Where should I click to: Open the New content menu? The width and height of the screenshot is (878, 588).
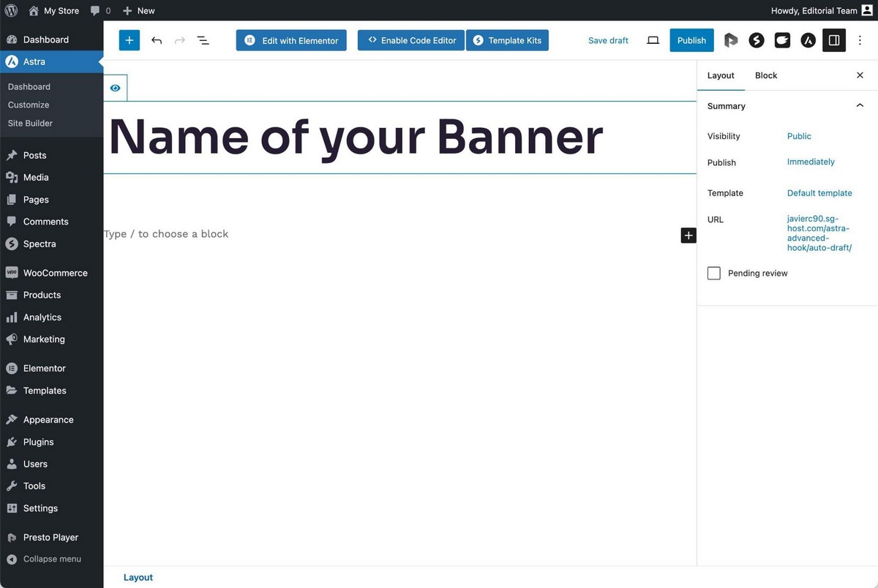138,10
